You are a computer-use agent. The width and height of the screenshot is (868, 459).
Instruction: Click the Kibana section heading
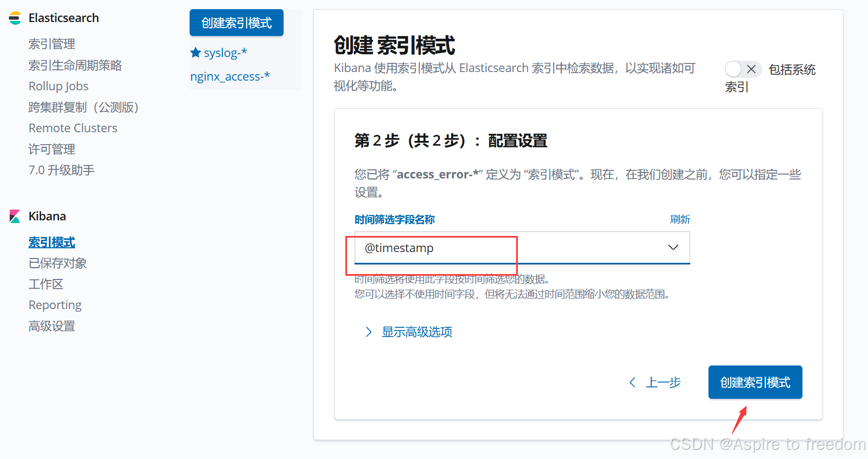coord(47,217)
